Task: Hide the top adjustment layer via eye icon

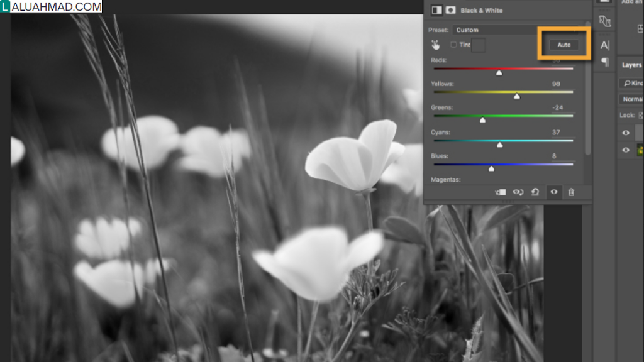Action: click(x=626, y=133)
